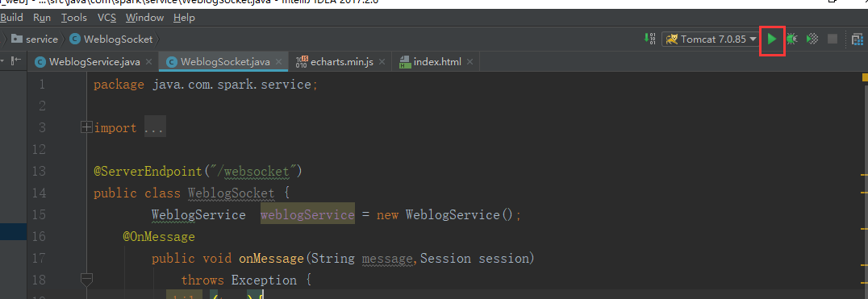
Task: Hide the project tool window collapse icon
Action: pos(17,60)
